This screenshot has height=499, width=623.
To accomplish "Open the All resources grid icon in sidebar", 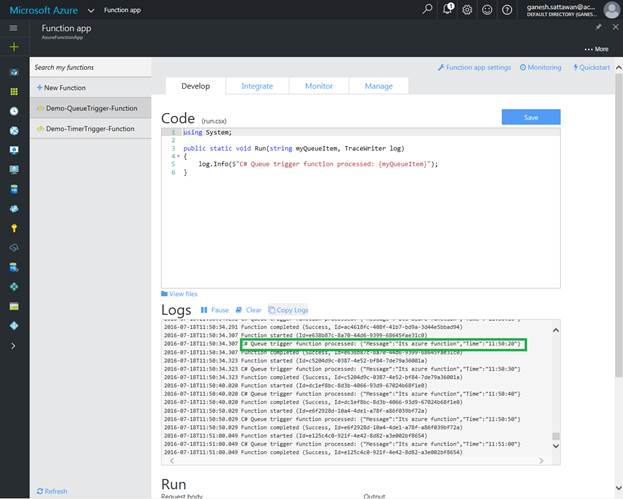I will (x=13, y=91).
